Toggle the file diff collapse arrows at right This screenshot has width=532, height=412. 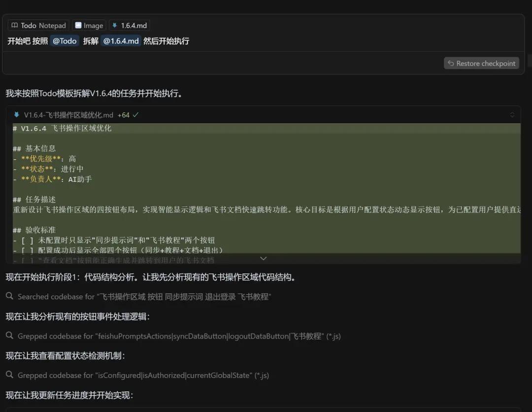pyautogui.click(x=512, y=115)
